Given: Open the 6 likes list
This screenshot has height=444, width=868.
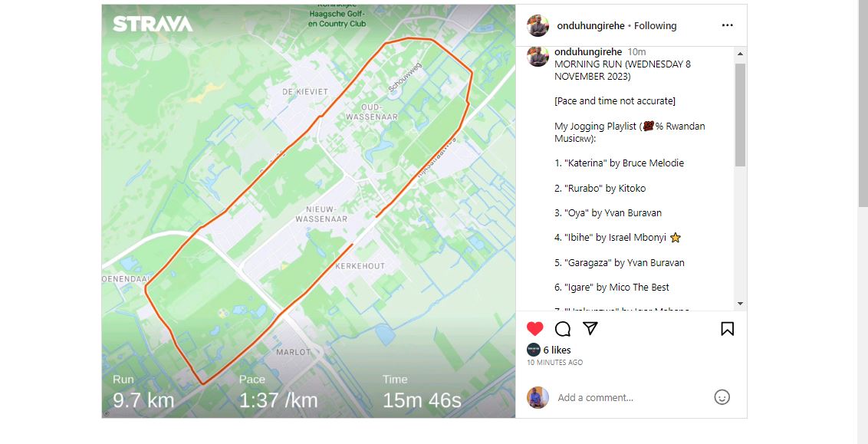Looking at the screenshot, I should [557, 350].
